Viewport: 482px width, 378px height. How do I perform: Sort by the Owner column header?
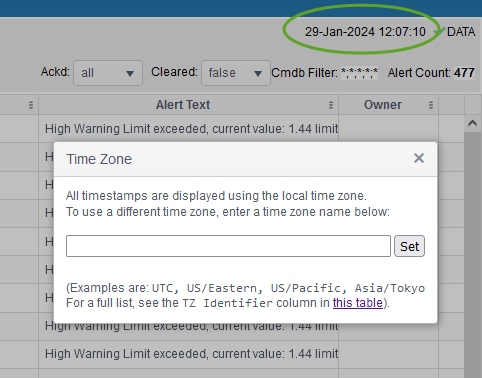pyautogui.click(x=383, y=105)
